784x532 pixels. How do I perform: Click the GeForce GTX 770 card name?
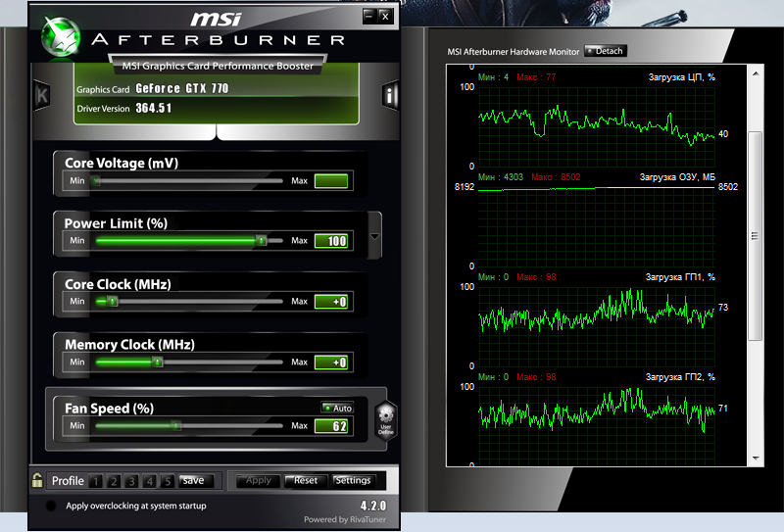[182, 88]
